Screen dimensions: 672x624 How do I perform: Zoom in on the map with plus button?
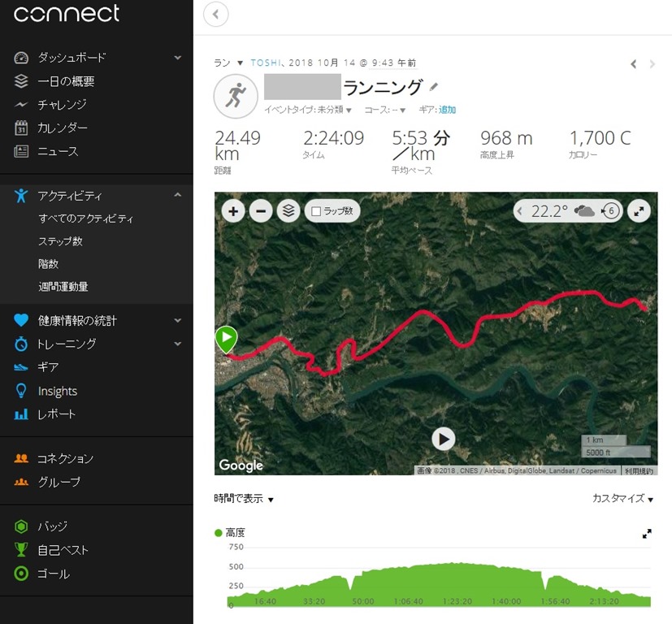pyautogui.click(x=233, y=211)
